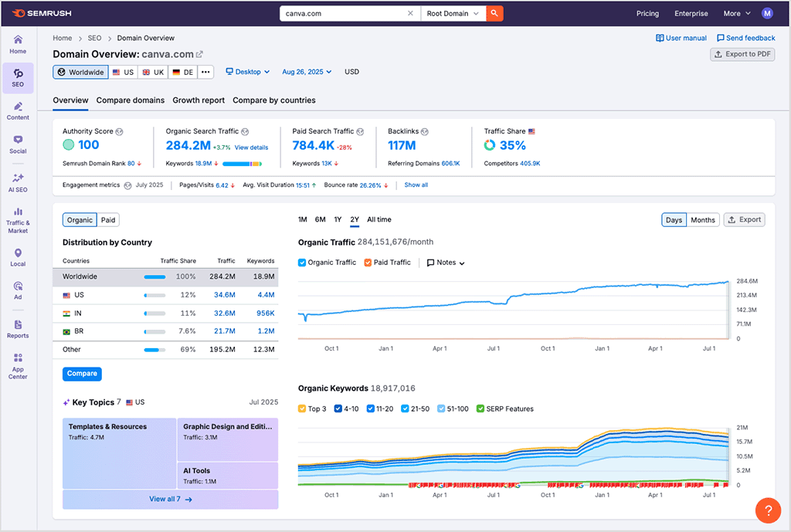Toggle the Paid Traffic checkbox
The height and width of the screenshot is (532, 791).
point(368,263)
